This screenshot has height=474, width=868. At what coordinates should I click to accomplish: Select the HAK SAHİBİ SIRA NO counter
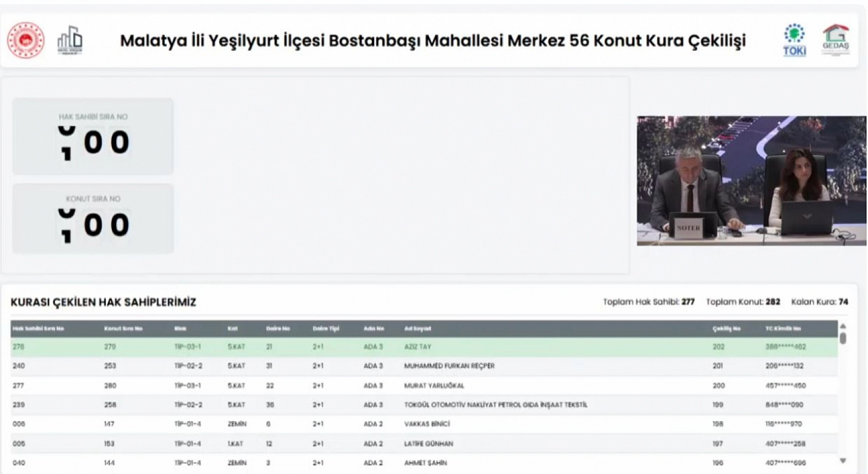coord(93,136)
